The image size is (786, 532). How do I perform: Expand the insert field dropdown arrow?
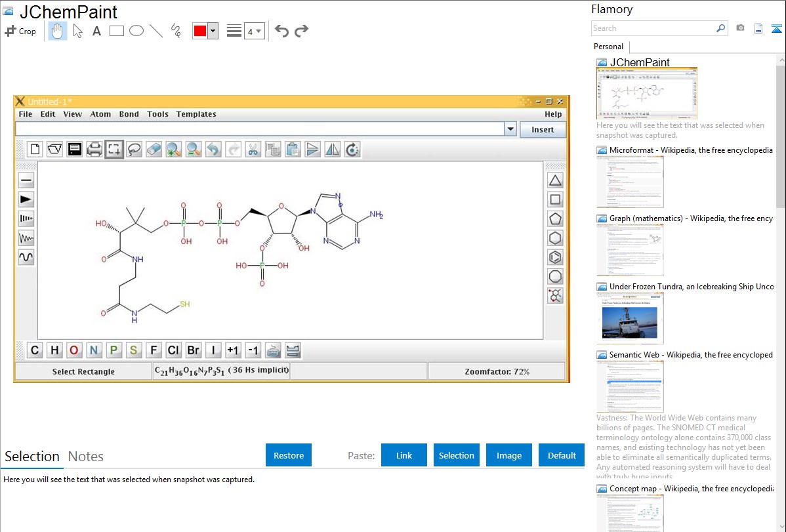510,129
